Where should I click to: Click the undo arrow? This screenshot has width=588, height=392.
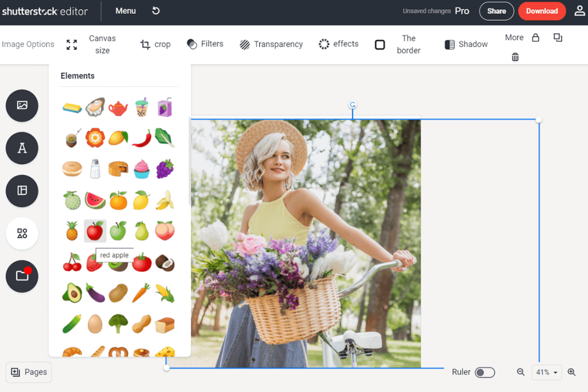click(156, 10)
